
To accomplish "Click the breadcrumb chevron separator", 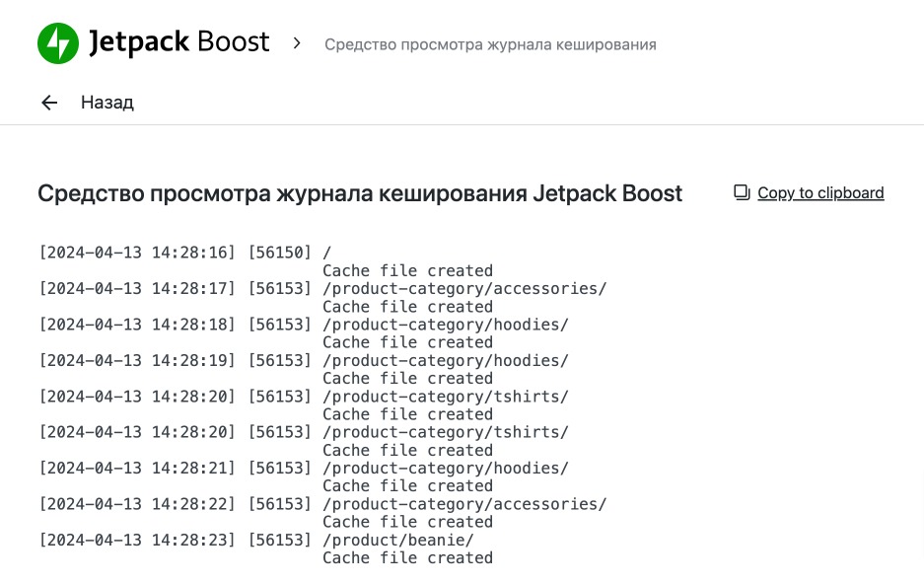I will coord(297,43).
